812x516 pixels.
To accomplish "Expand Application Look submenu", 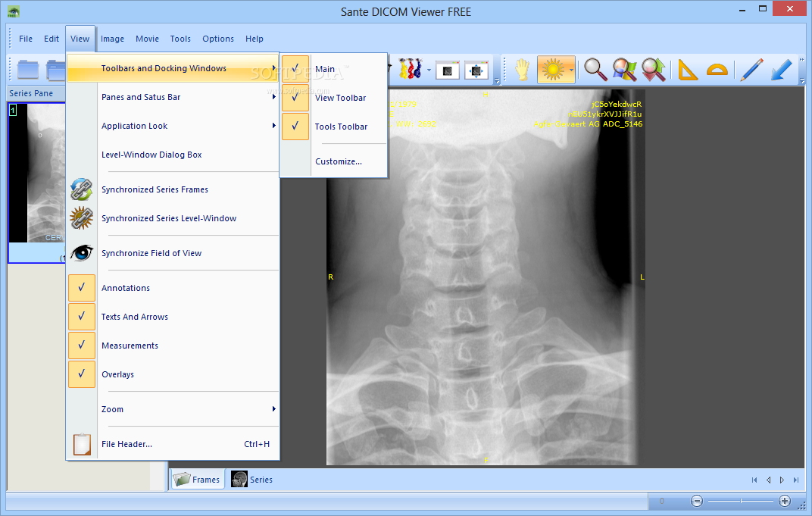I will (173, 126).
